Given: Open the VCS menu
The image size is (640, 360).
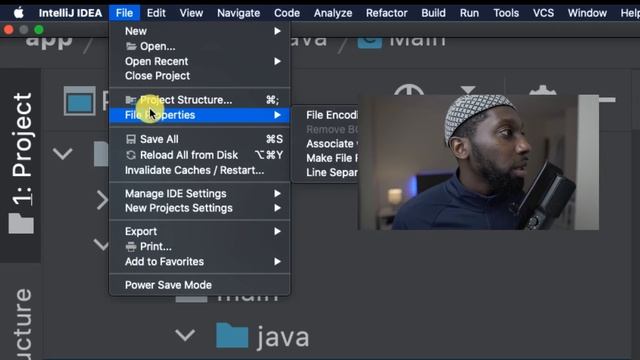Looking at the screenshot, I should click(543, 13).
